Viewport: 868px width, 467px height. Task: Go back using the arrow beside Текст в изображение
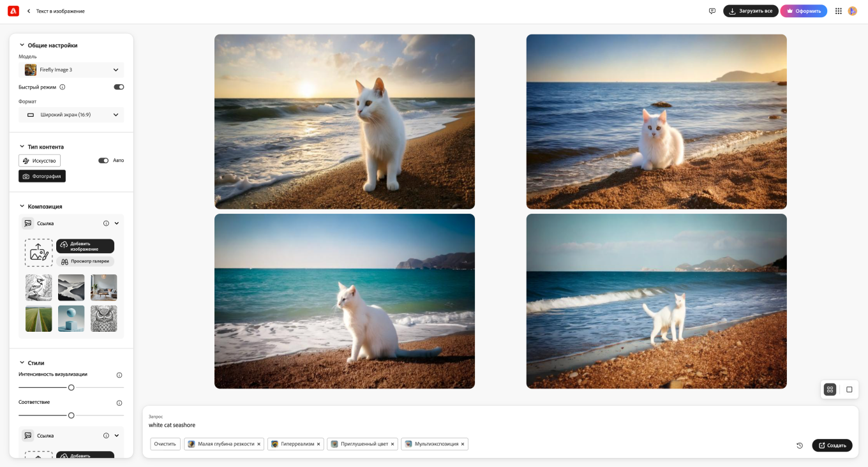[x=29, y=11]
